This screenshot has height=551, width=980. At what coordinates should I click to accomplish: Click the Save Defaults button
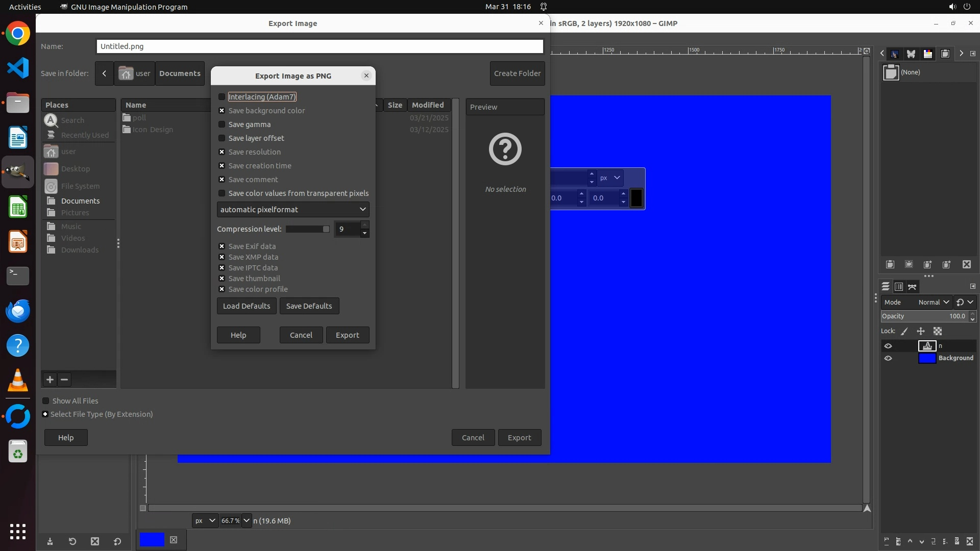(x=309, y=306)
